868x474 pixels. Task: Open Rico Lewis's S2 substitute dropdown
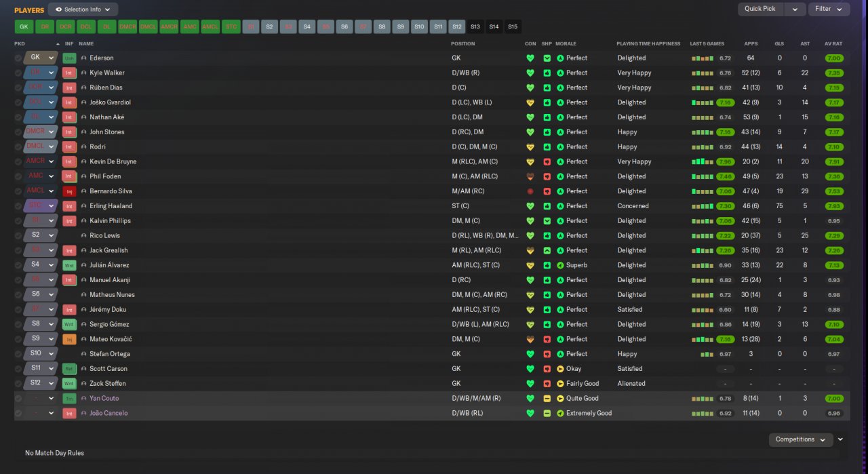point(40,235)
